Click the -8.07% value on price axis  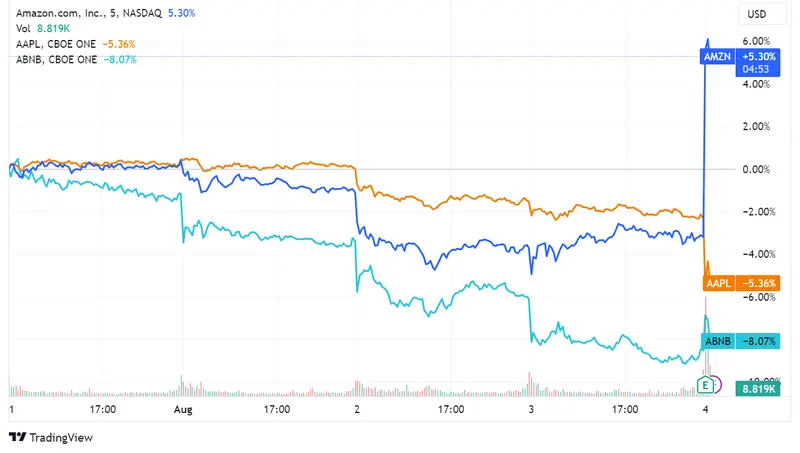coord(756,341)
